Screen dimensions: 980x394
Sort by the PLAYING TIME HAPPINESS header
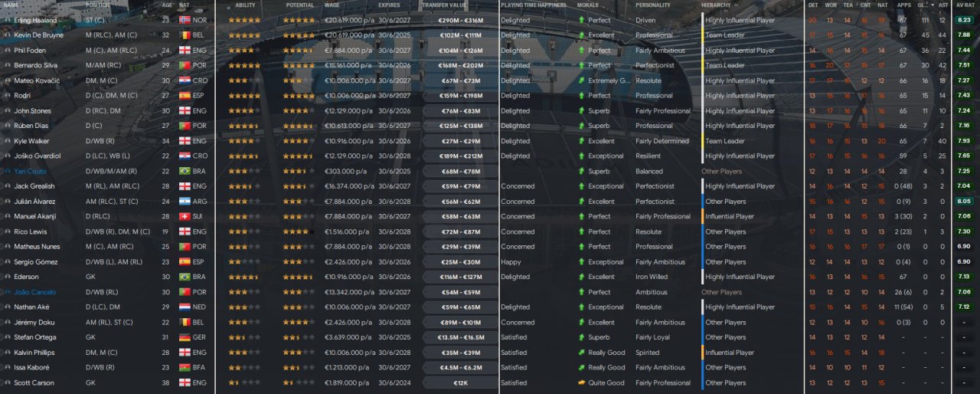pos(534,5)
